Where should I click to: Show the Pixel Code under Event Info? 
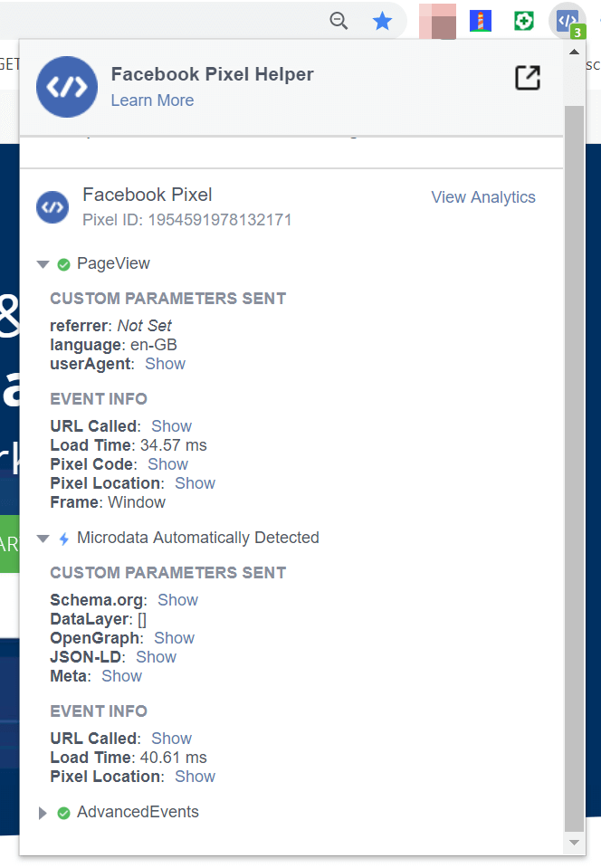[167, 463]
